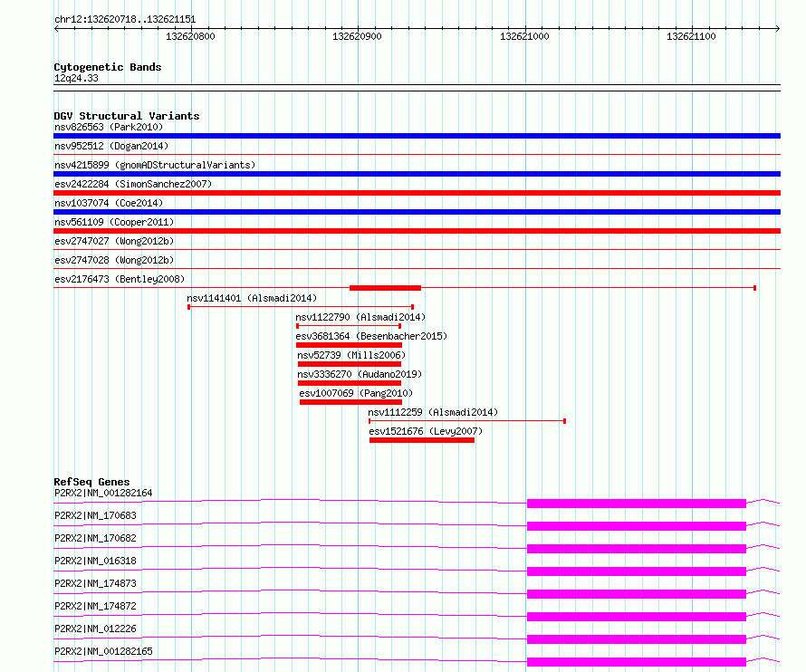The height and width of the screenshot is (672, 806).
Task: Select nsv1141401 (Alsmadi2014) label
Action: tap(252, 298)
